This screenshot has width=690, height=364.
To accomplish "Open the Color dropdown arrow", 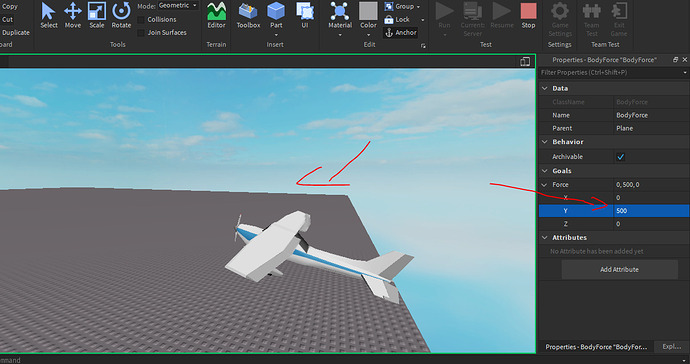I will pos(368,35).
